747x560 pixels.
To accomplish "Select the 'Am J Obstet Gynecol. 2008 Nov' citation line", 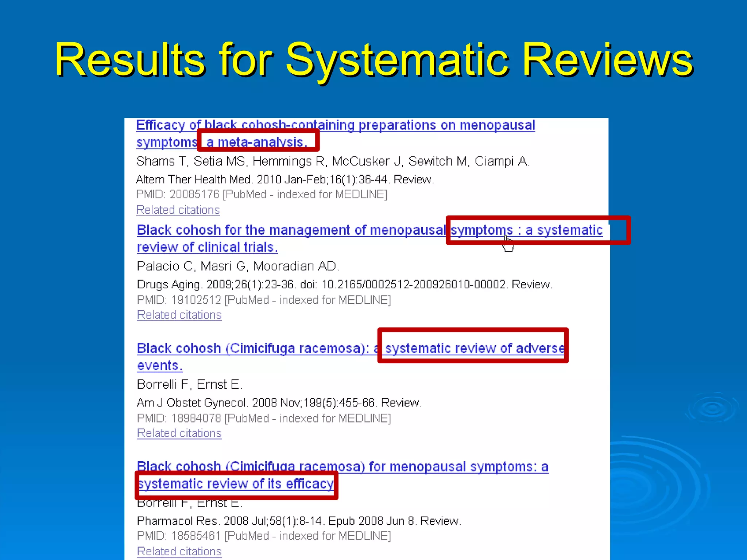I will [279, 402].
